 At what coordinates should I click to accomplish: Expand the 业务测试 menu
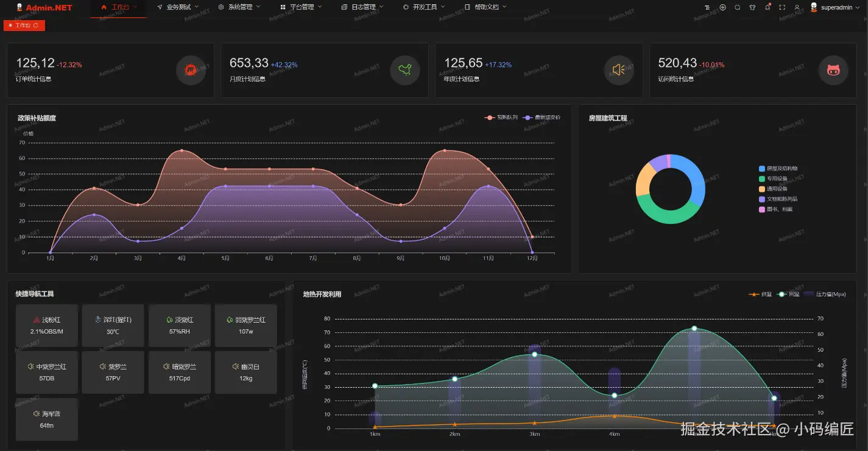(x=178, y=7)
